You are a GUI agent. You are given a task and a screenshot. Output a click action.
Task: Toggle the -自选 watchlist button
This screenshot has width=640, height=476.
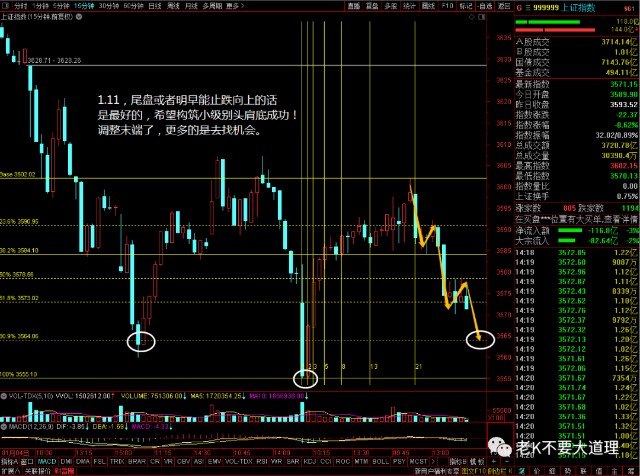coord(485,6)
